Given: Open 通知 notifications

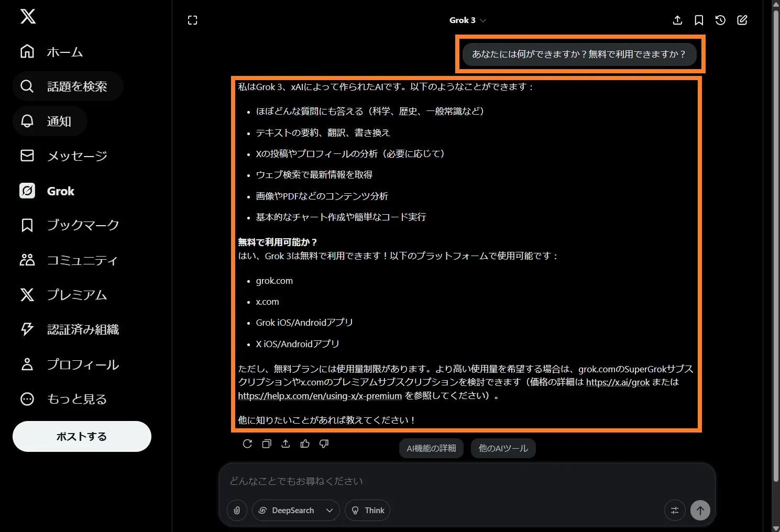Looking at the screenshot, I should coord(50,121).
